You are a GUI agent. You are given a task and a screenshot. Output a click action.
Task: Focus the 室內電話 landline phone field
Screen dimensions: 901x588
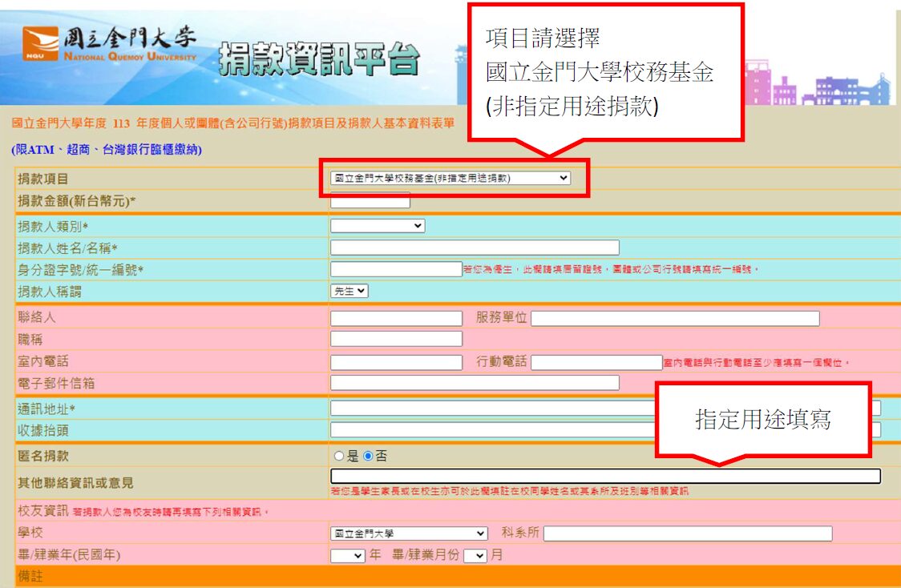click(x=396, y=362)
